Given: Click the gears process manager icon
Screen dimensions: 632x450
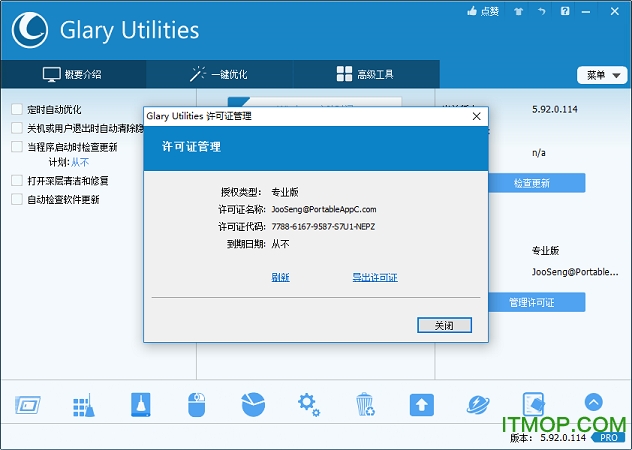Looking at the screenshot, I should tap(308, 405).
